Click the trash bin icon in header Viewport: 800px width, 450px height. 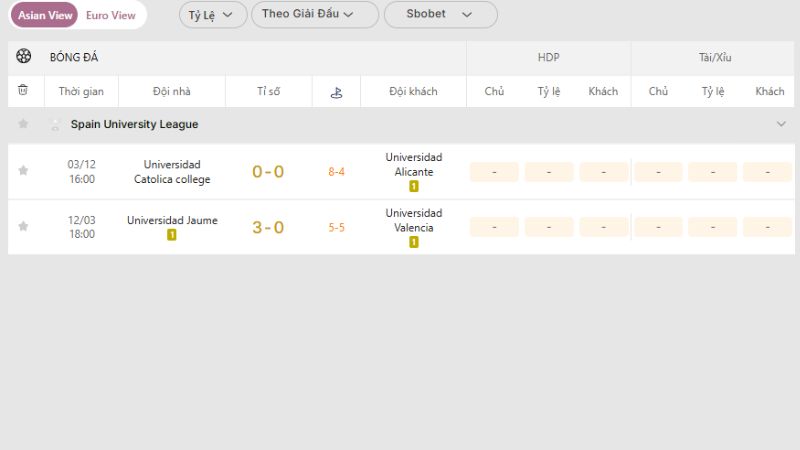[23, 91]
